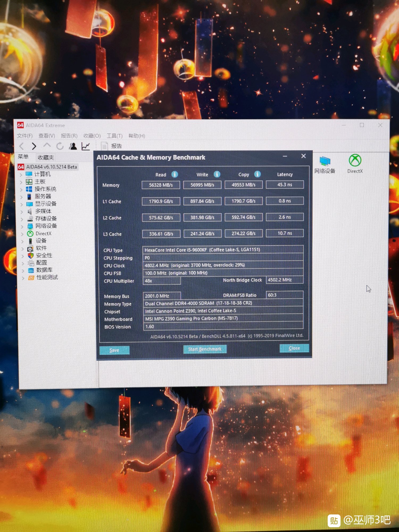
Task: Minimize the Cache & Memory Benchmark dialog
Action: click(285, 156)
